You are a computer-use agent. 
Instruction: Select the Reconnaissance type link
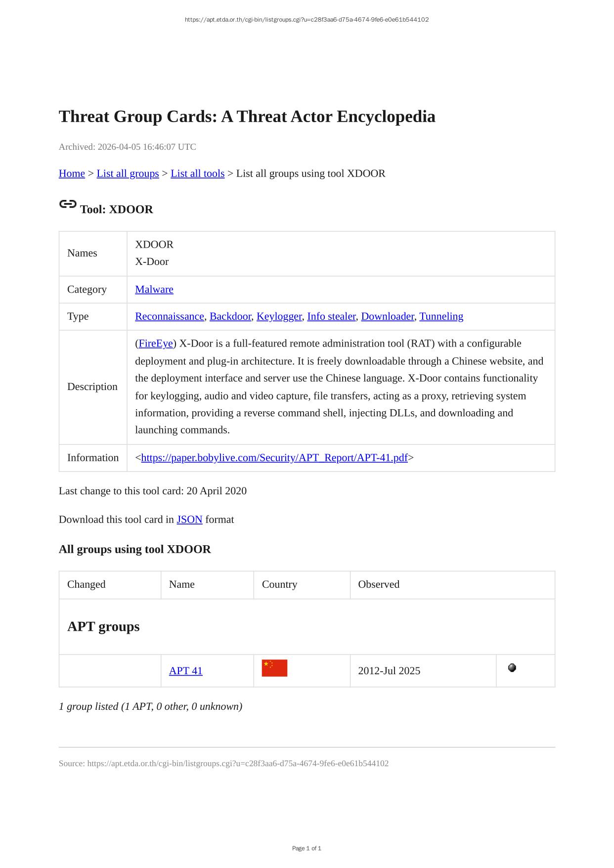tap(170, 316)
